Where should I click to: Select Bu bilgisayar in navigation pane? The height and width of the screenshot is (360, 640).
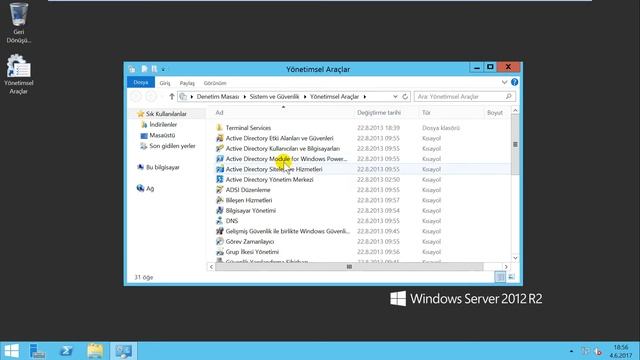162,167
